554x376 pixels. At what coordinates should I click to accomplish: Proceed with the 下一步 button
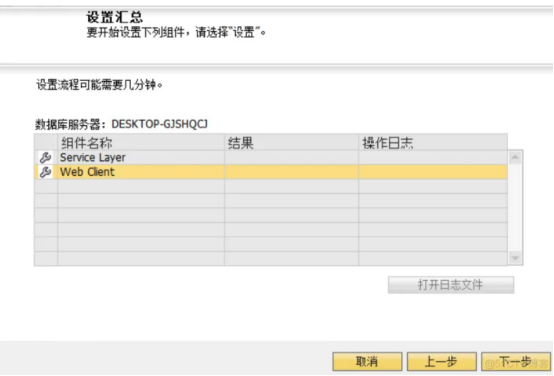pos(516,362)
